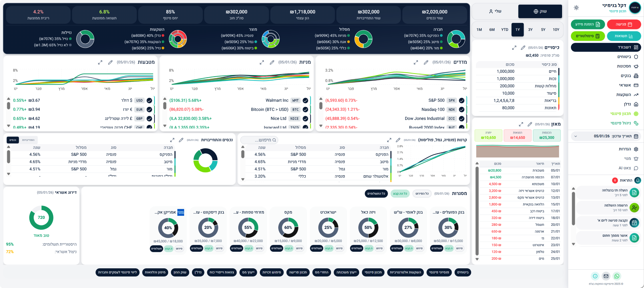The height and width of the screenshot is (288, 644).
Task: Click the down arrow of the notifications list
Action: point(573,244)
